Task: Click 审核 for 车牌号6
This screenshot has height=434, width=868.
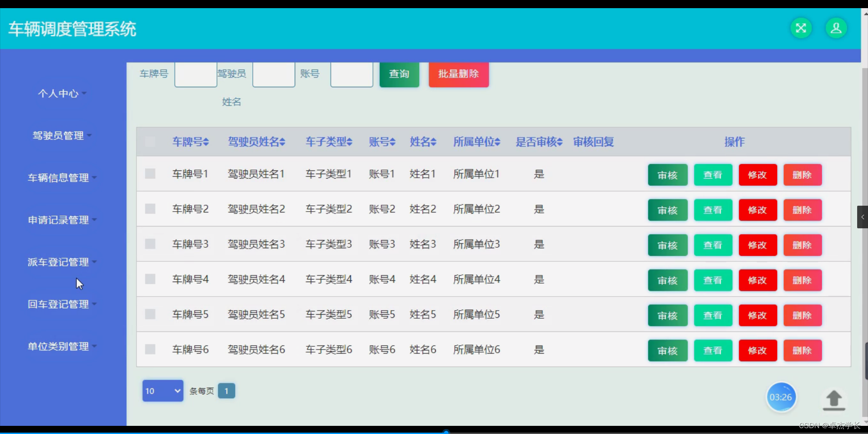Action: click(668, 350)
